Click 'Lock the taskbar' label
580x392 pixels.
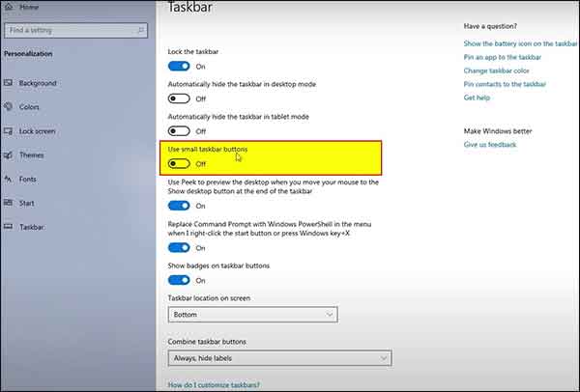[x=193, y=52]
